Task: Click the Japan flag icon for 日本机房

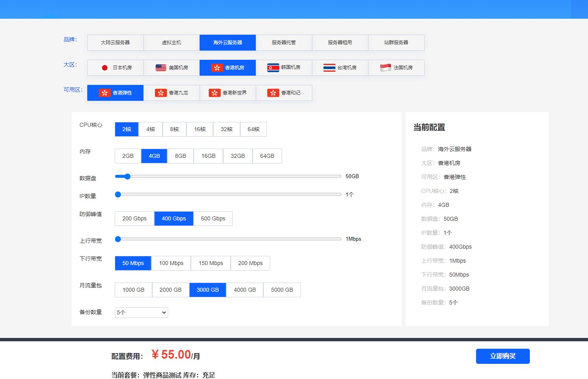Action: 105,68
